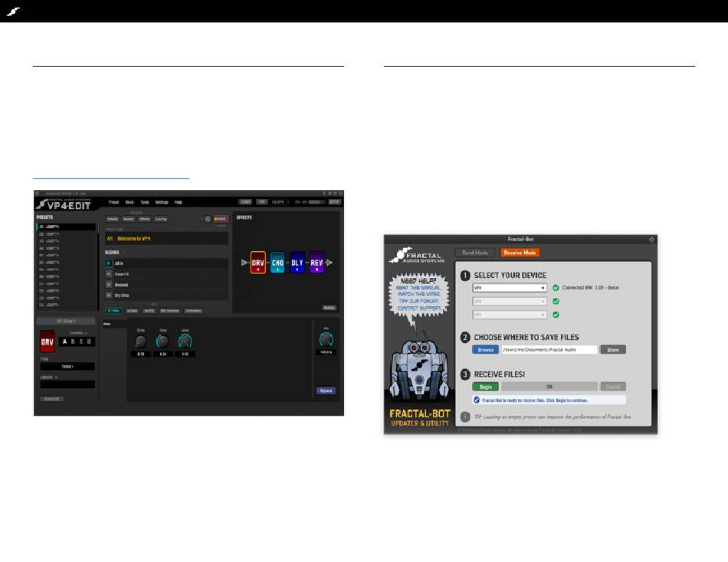This screenshot has width=728, height=562.
Task: Switch to Receive Mode tab in Fractal-Bot
Action: pyautogui.click(x=520, y=253)
